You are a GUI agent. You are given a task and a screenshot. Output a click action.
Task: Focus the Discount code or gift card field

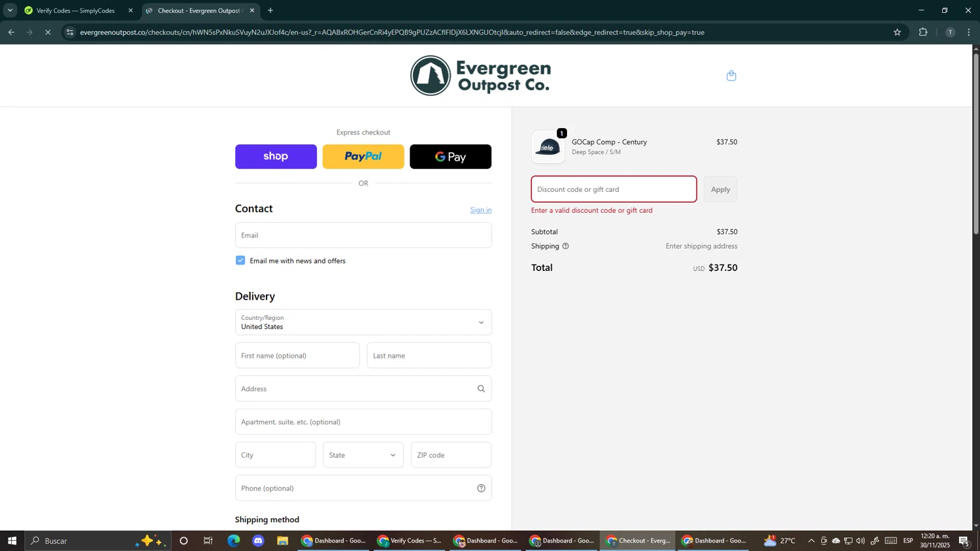click(x=613, y=189)
